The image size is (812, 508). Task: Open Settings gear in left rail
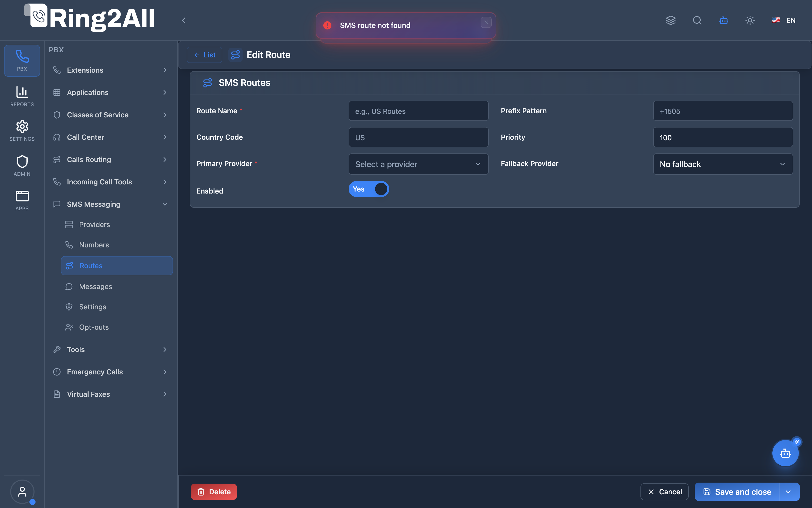point(22,131)
